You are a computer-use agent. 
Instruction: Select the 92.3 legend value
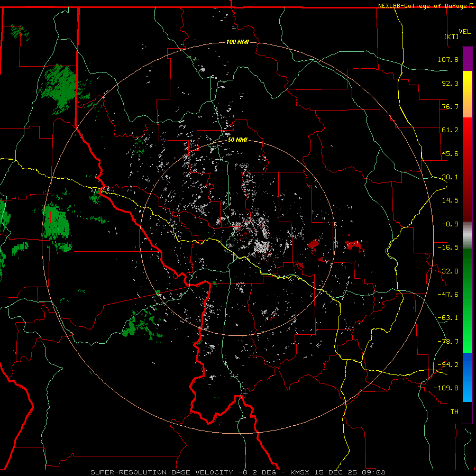(x=450, y=83)
